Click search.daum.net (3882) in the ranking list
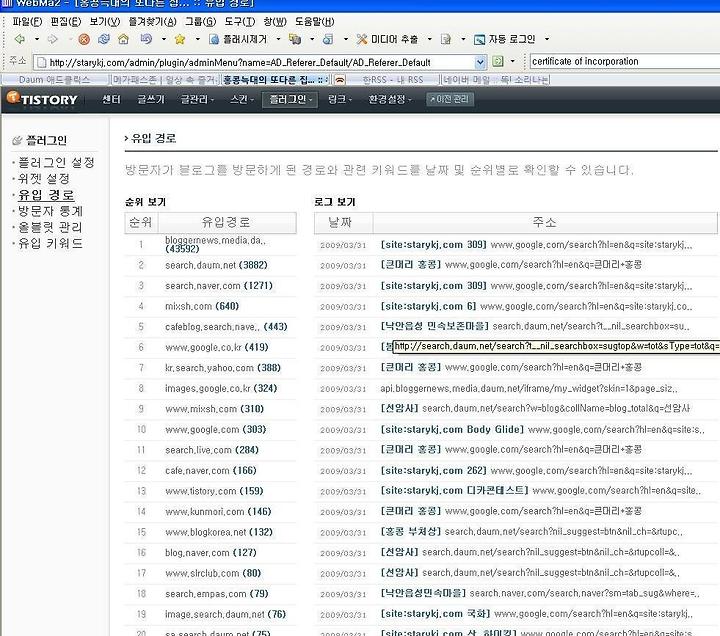Screen dimensions: 720x636 (216, 265)
